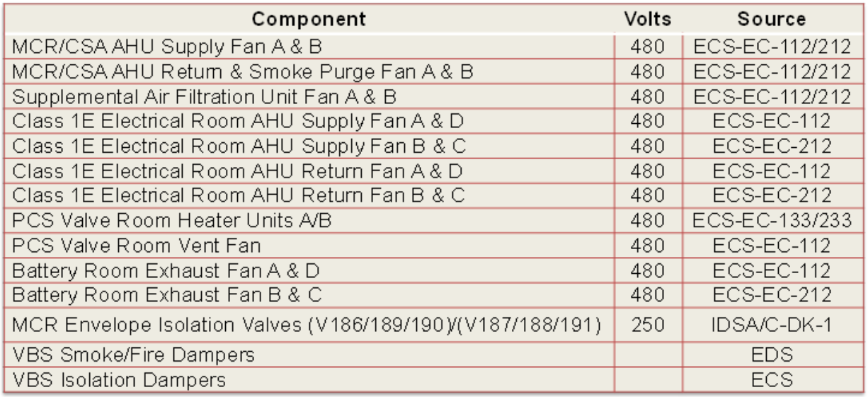The image size is (868, 397).
Task: Click the 250 volts value cell
Action: (647, 325)
